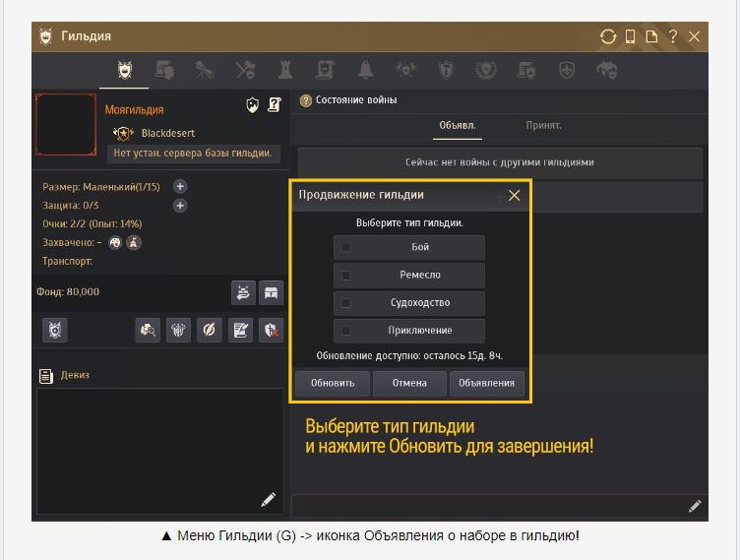Click the Отмена button

[409, 384]
